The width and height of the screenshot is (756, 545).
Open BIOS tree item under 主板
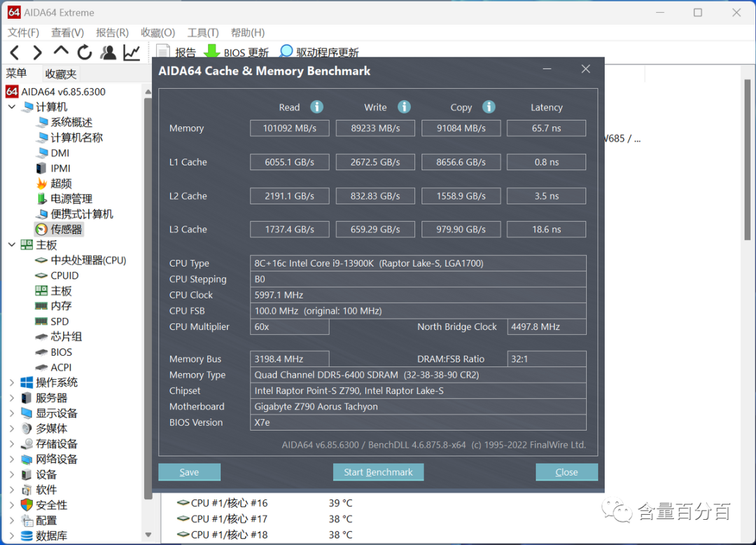[x=54, y=352]
